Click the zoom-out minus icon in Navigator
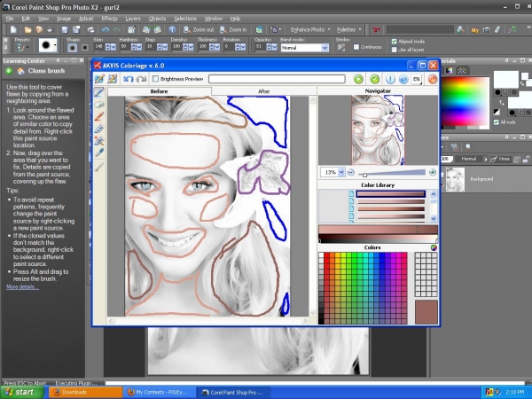532x399 pixels. (351, 172)
